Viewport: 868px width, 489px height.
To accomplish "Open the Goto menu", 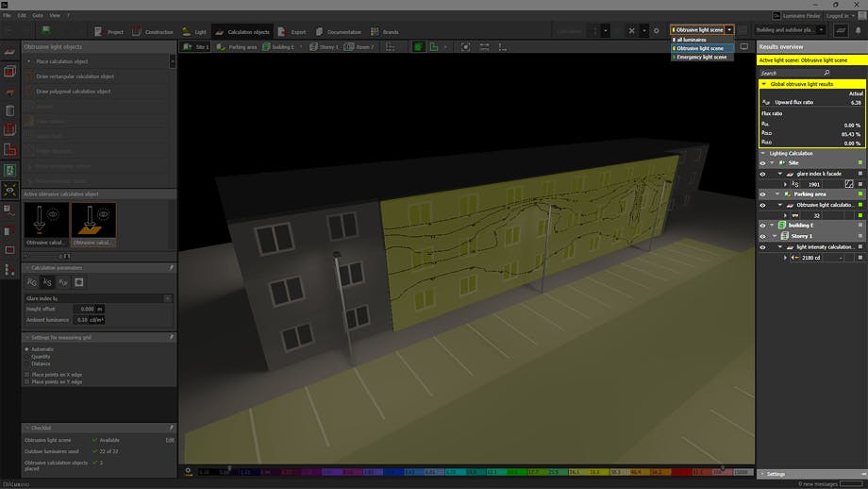I will (38, 15).
